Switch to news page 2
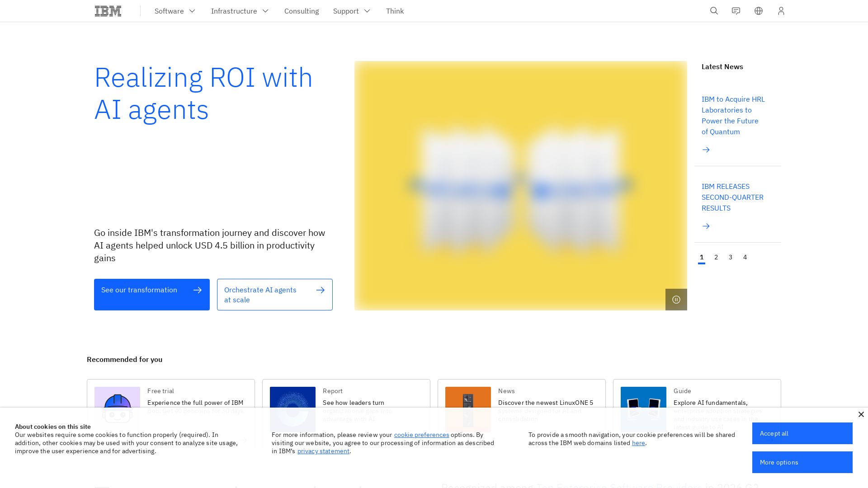This screenshot has height=488, width=868. click(x=716, y=257)
